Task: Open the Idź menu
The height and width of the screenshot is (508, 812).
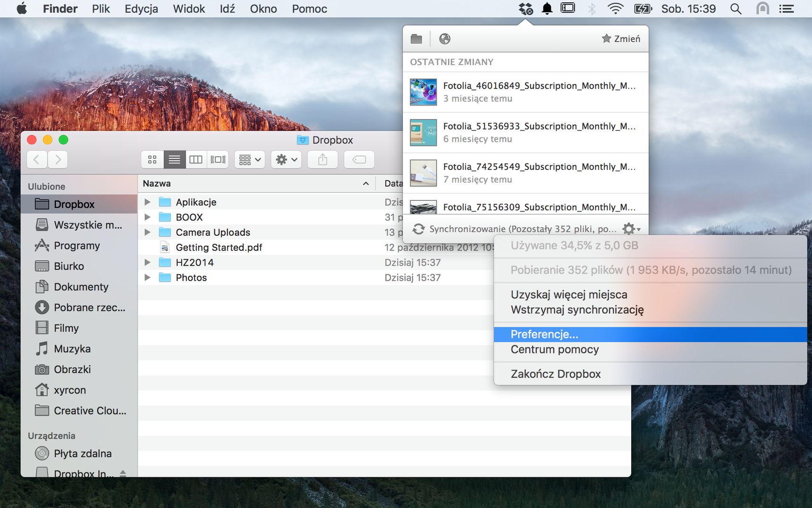Action: click(227, 9)
